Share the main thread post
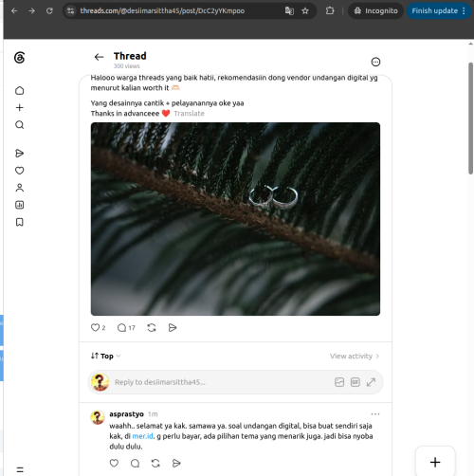The image size is (474, 476). 173,328
